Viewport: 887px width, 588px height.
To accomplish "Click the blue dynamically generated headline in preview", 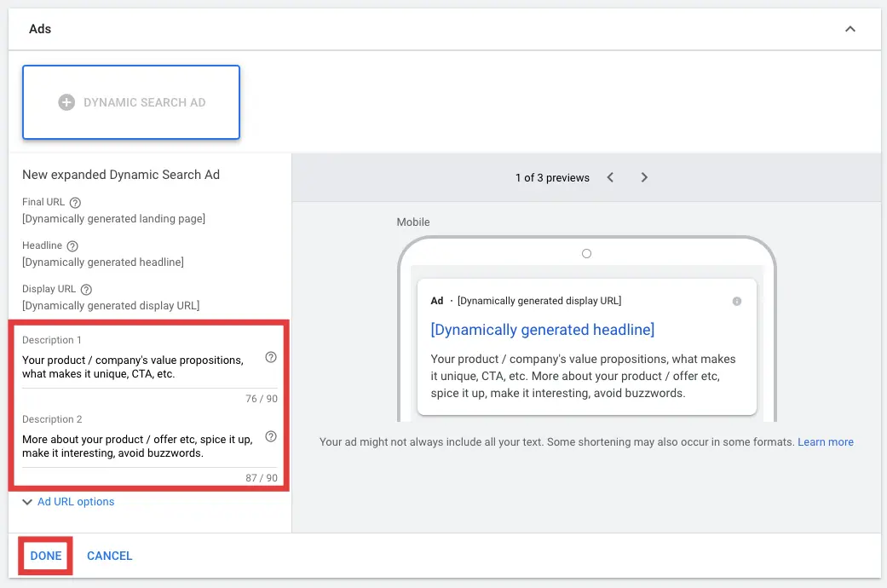I will coord(543,330).
